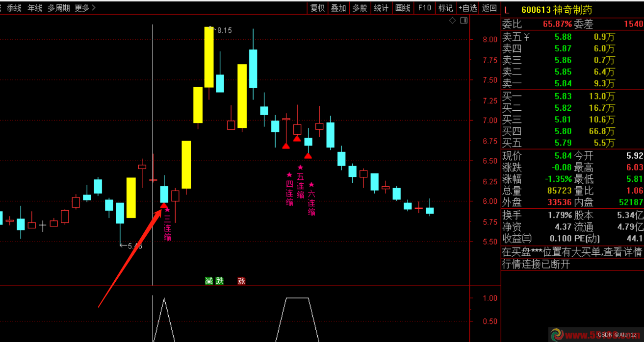The height and width of the screenshot is (342, 644).
Task: Click the 返回 back button
Action: pos(489,8)
